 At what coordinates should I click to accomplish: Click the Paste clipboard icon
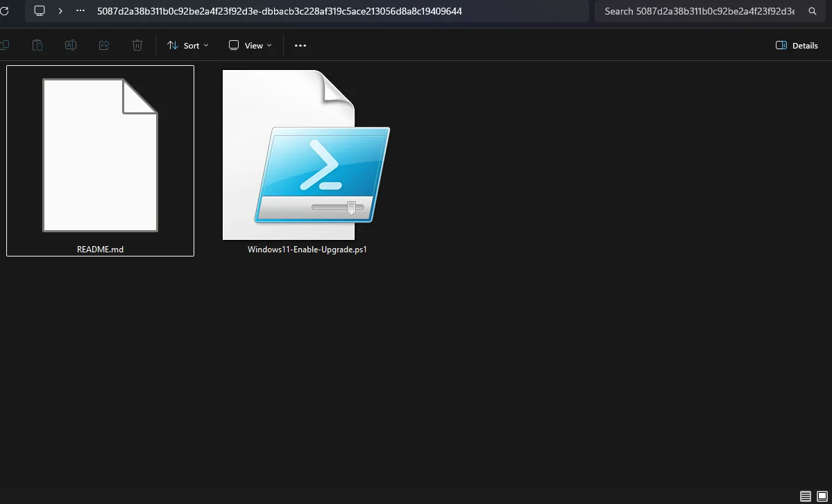click(x=37, y=46)
